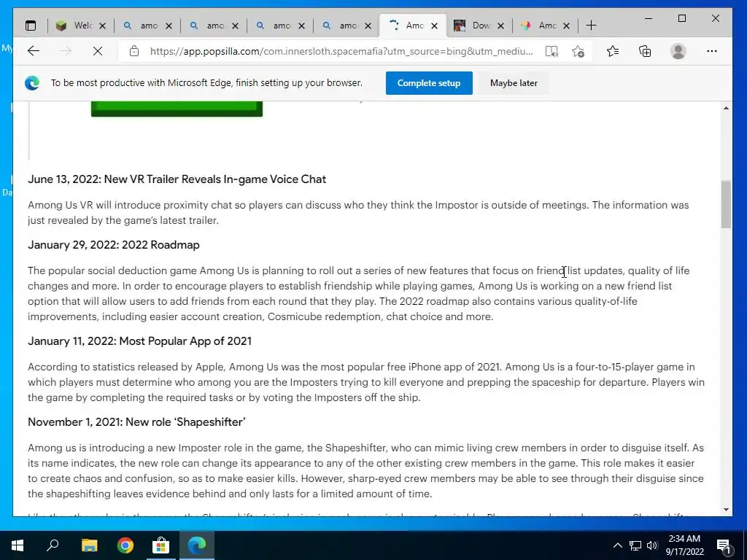Open the Favorites list
747x560 pixels.
(x=613, y=51)
